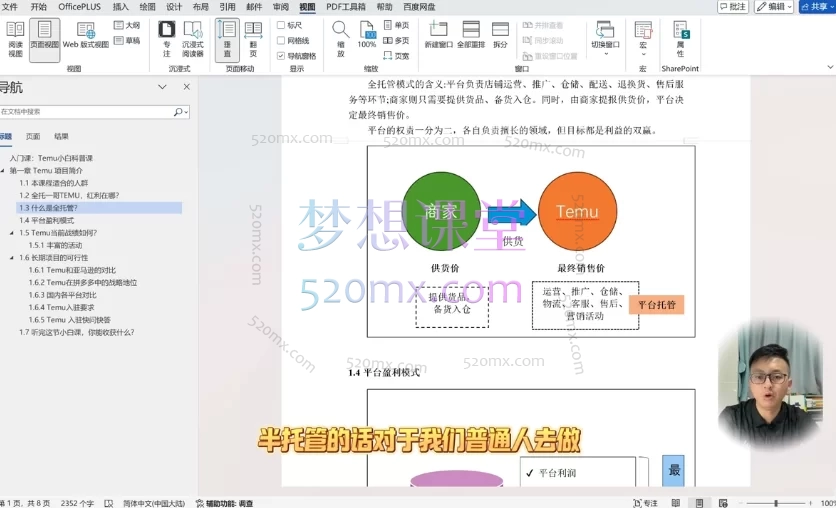This screenshot has height=508, width=836.
Task: Switch navigation pane to 页面 tab
Action: pyautogui.click(x=33, y=136)
